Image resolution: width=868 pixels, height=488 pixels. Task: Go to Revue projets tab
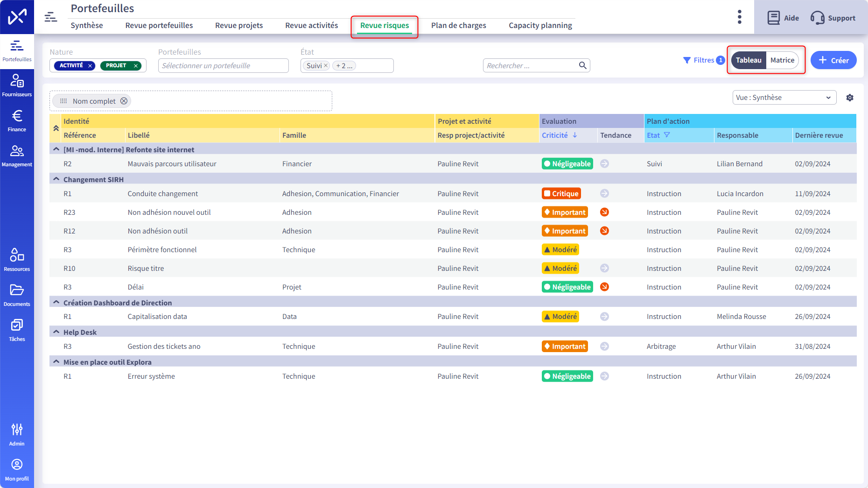coord(239,25)
